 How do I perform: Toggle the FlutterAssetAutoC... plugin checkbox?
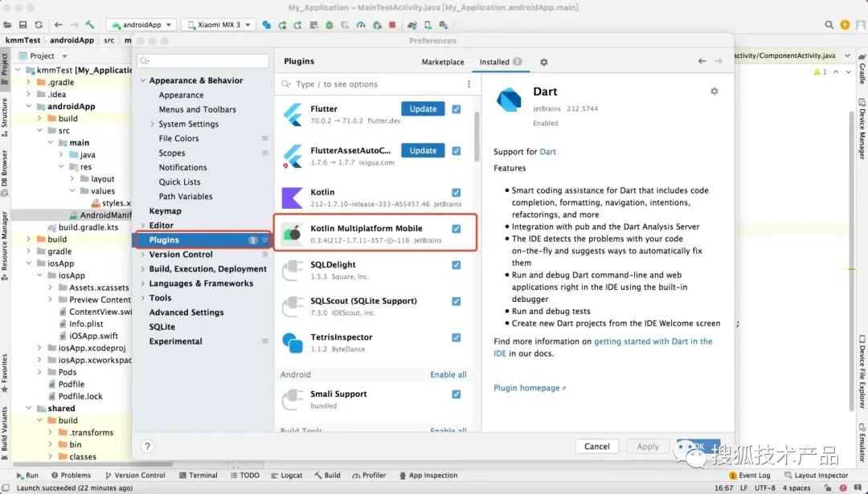click(x=457, y=150)
